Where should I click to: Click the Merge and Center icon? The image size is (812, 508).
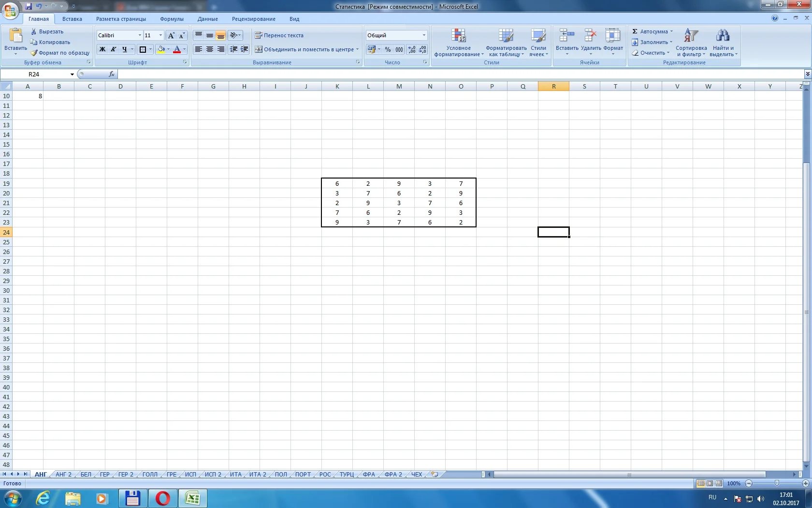(x=259, y=49)
